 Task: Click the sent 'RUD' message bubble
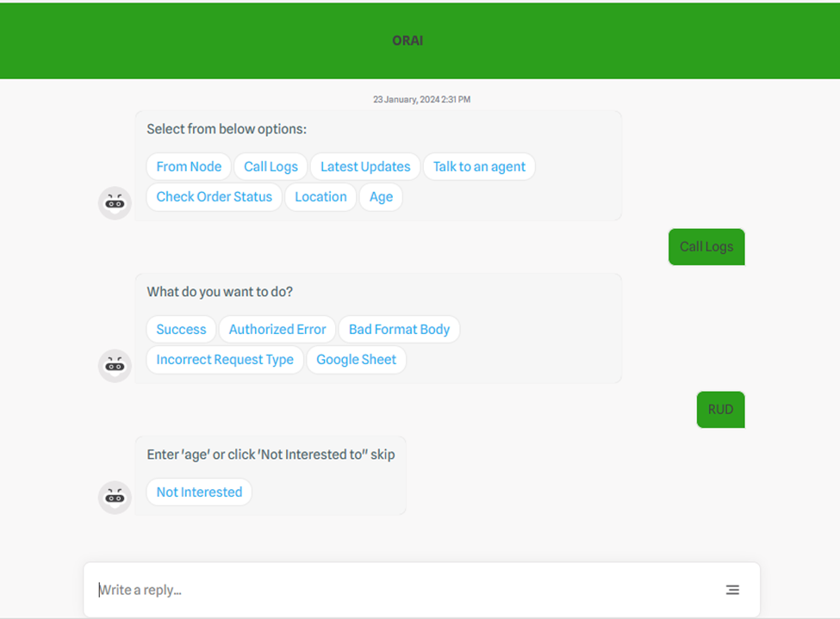pos(720,410)
